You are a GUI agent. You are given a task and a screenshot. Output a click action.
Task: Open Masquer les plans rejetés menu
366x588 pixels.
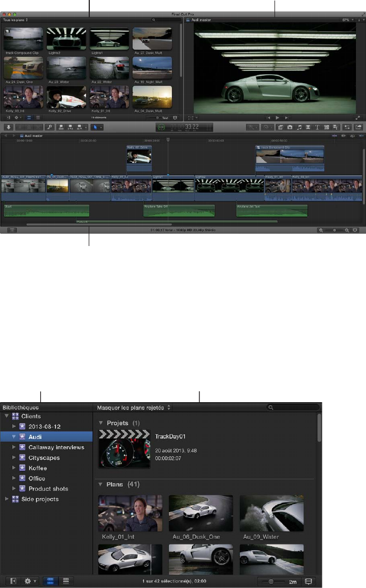pyautogui.click(x=133, y=408)
